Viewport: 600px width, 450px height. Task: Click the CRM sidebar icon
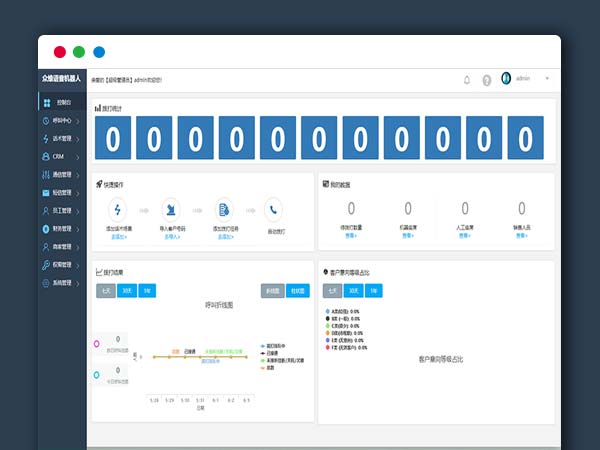(45, 156)
